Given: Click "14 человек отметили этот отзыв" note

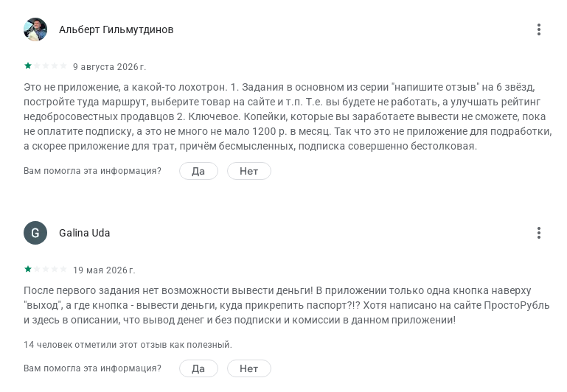Looking at the screenshot, I should (128, 345).
